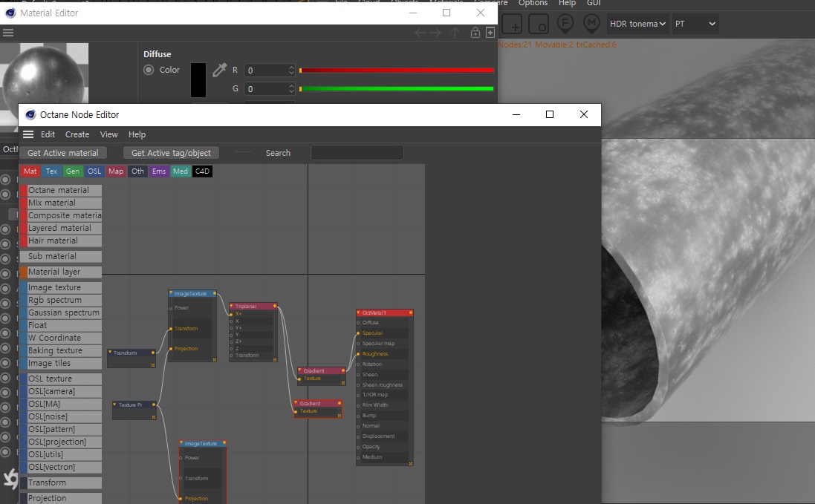
Task: Open the Material Editor hamburger menu
Action: pyautogui.click(x=8, y=33)
